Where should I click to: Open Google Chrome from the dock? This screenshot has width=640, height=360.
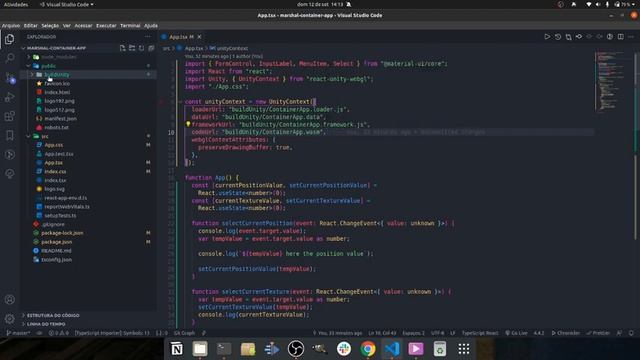coord(367,349)
